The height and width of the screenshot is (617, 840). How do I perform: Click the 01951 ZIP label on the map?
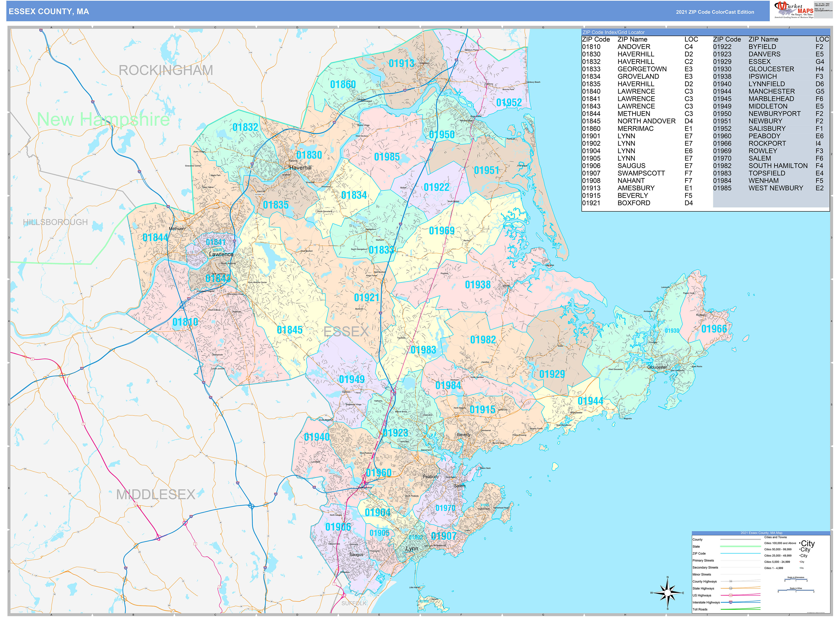487,171
